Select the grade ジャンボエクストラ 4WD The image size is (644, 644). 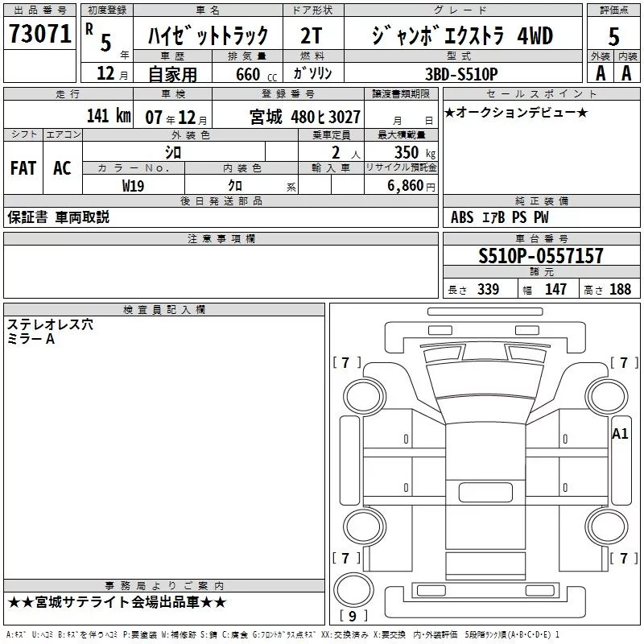pyautogui.click(x=462, y=35)
